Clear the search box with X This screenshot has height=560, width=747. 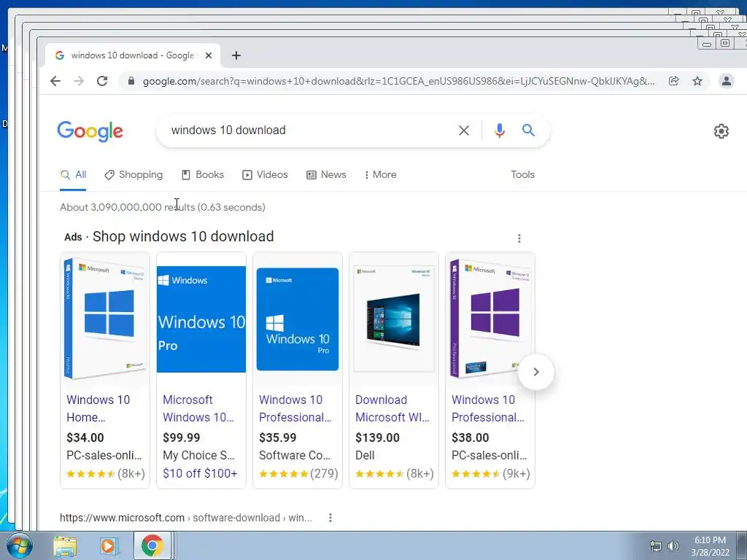pyautogui.click(x=463, y=131)
